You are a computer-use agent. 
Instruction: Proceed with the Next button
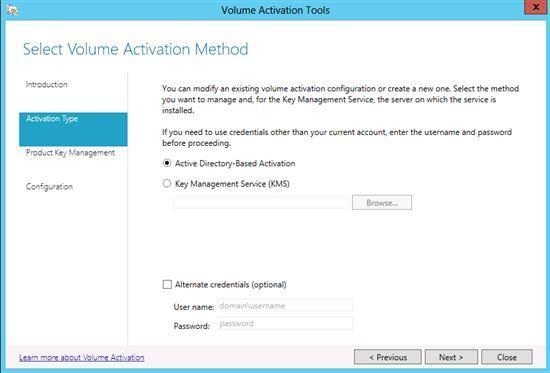[451, 357]
